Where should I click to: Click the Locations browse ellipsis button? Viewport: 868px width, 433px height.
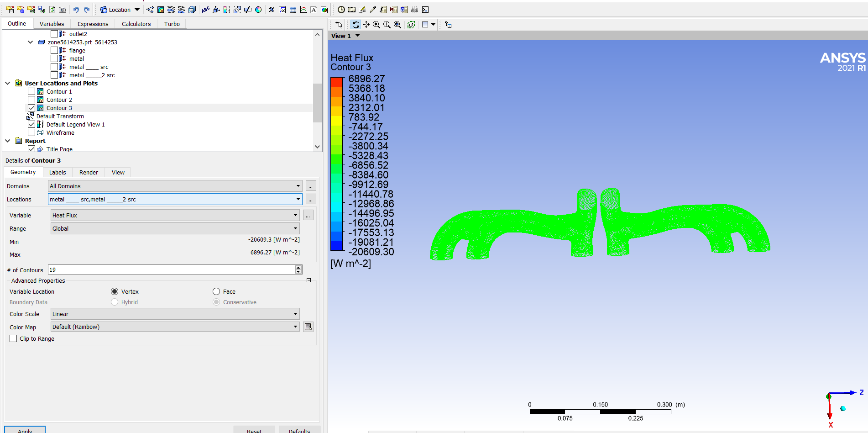[311, 200]
